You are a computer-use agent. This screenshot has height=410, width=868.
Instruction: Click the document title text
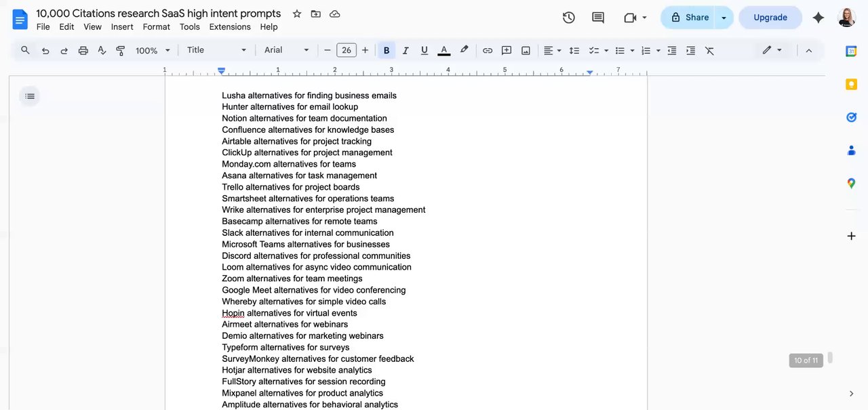pyautogui.click(x=159, y=14)
